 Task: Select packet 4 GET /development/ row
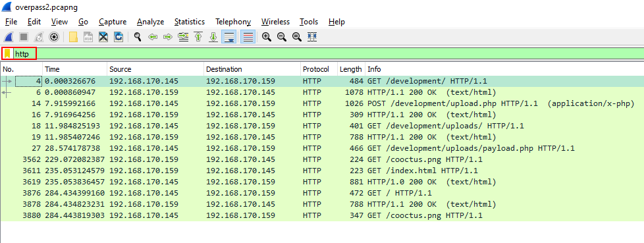(x=322, y=81)
